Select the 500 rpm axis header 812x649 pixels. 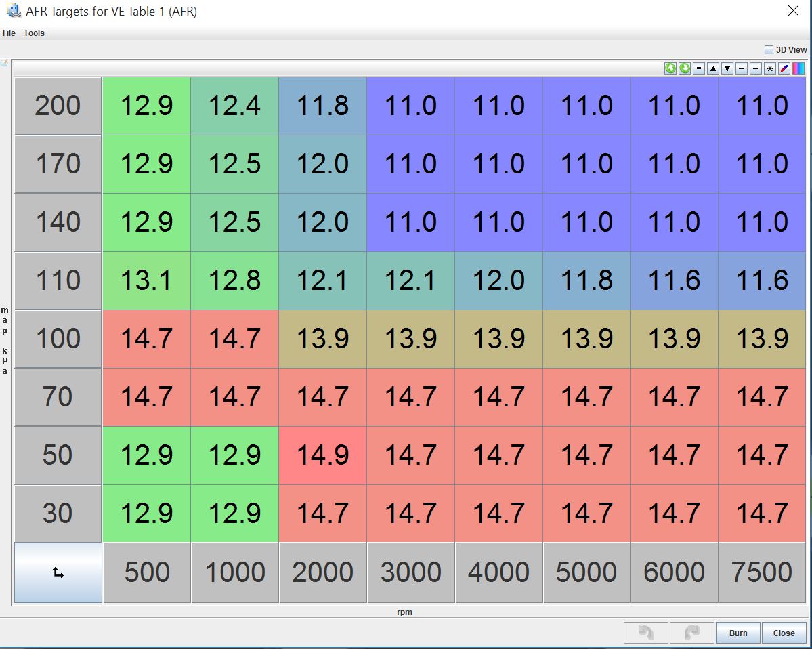[x=147, y=572]
